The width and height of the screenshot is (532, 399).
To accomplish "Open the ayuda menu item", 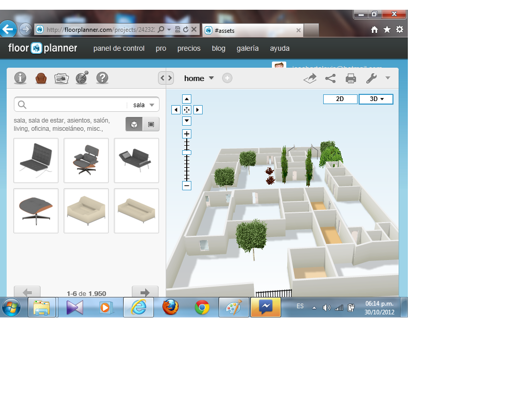I will [x=280, y=49].
